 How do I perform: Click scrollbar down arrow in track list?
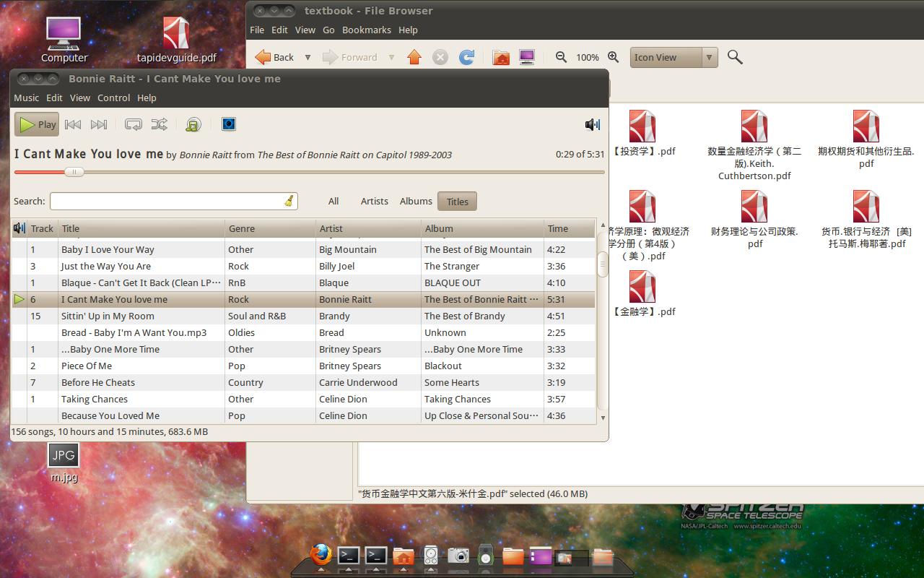(x=603, y=418)
